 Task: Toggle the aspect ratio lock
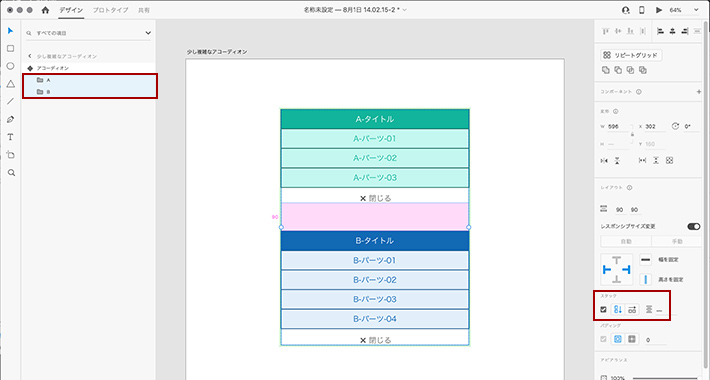[633, 135]
